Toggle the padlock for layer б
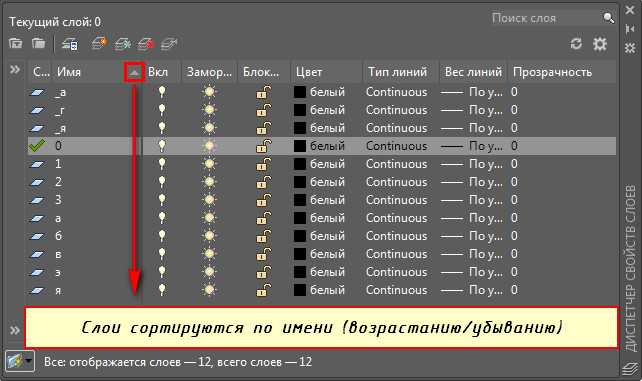 click(x=263, y=236)
